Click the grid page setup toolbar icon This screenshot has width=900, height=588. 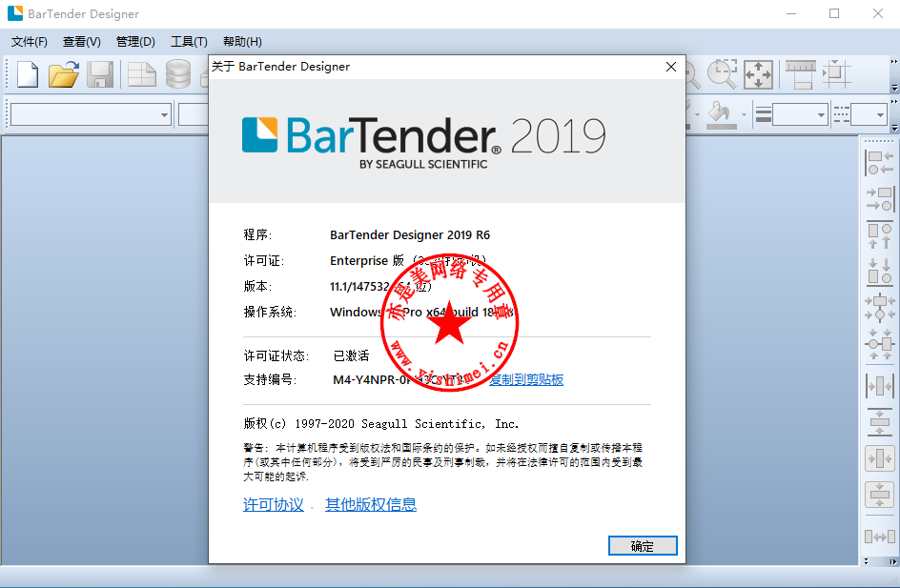click(x=142, y=74)
